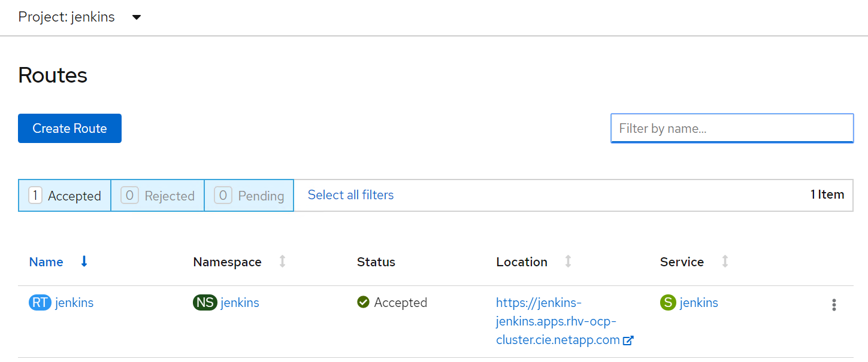Click the green Accepted checkmark icon
The width and height of the screenshot is (868, 362).
pos(363,303)
